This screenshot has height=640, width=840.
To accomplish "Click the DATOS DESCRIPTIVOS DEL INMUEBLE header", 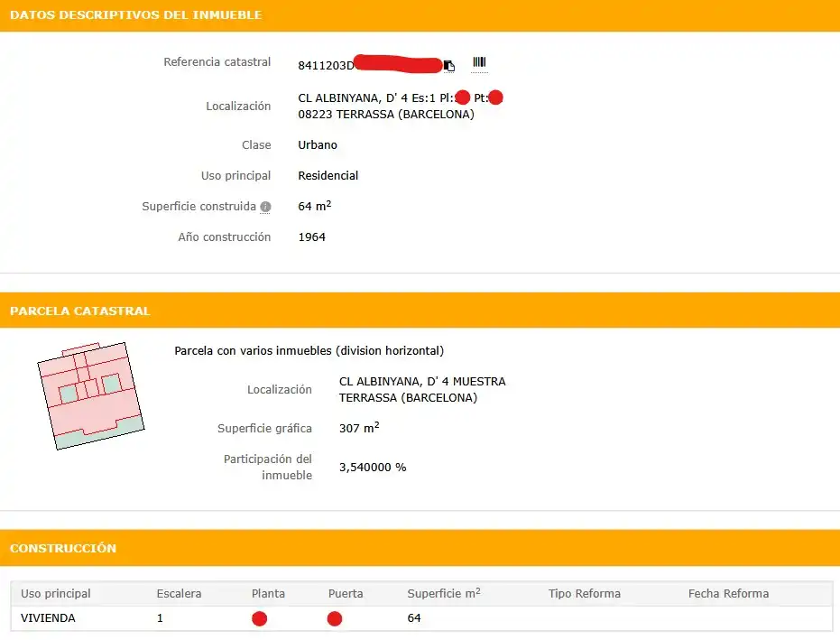I will point(136,15).
